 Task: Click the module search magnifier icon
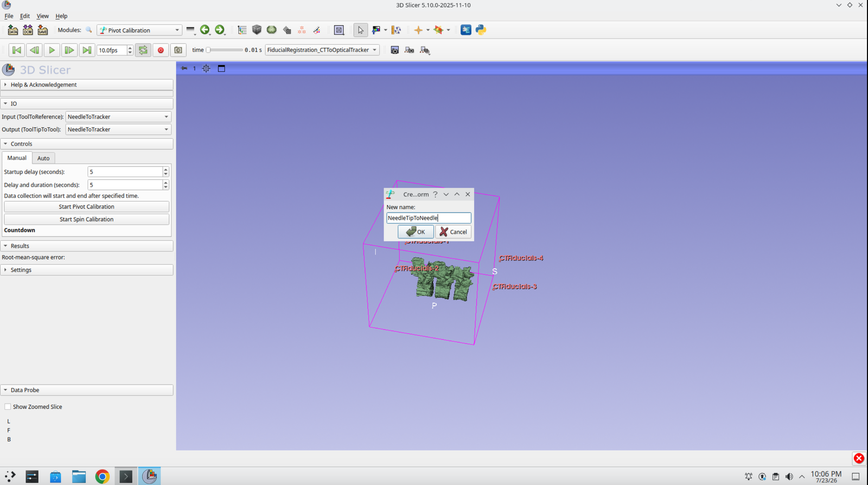89,30
